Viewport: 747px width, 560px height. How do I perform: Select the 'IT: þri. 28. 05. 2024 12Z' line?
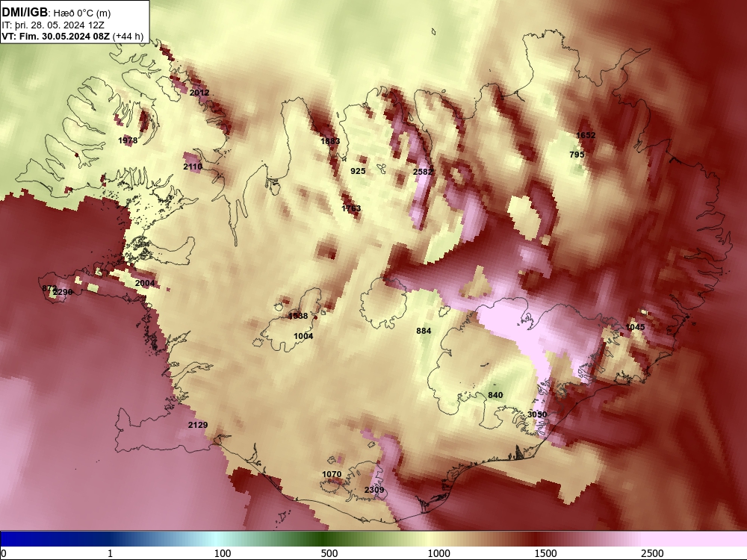pyautogui.click(x=53, y=25)
